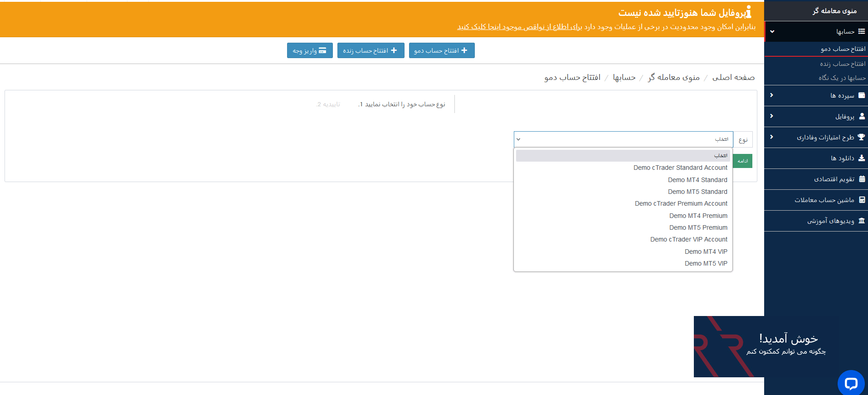Click the deposit funds button with card icon
This screenshot has height=395, width=868.
click(310, 50)
